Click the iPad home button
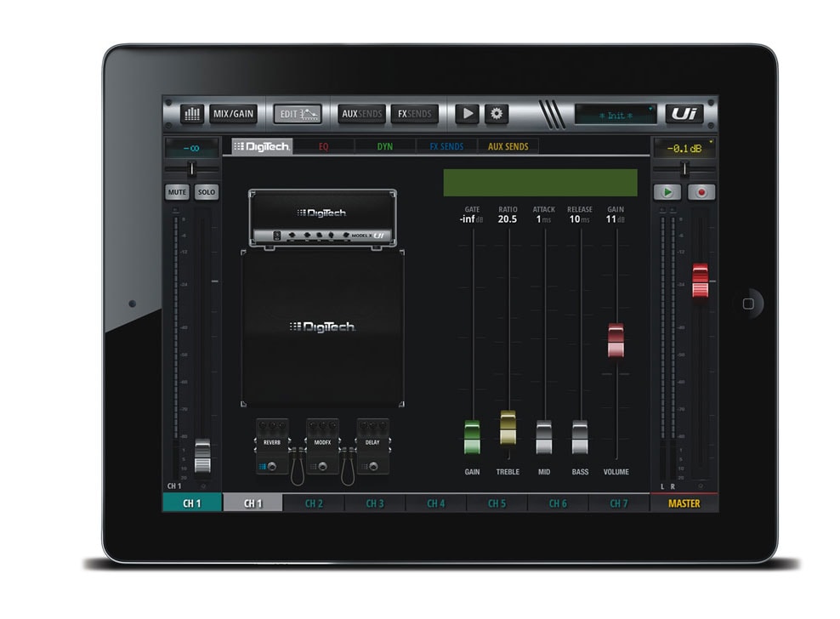The width and height of the screenshot is (840, 619). coord(748,304)
